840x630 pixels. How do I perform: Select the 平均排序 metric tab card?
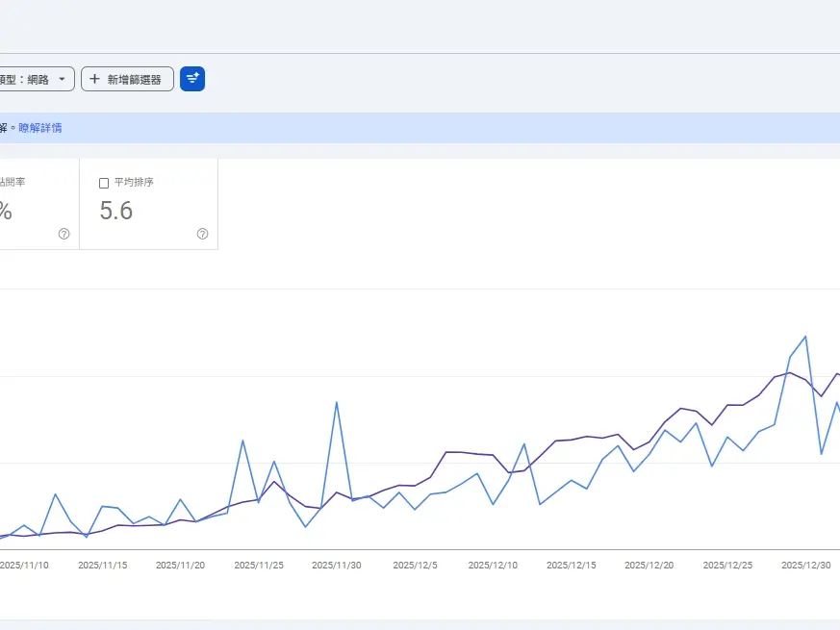click(149, 204)
